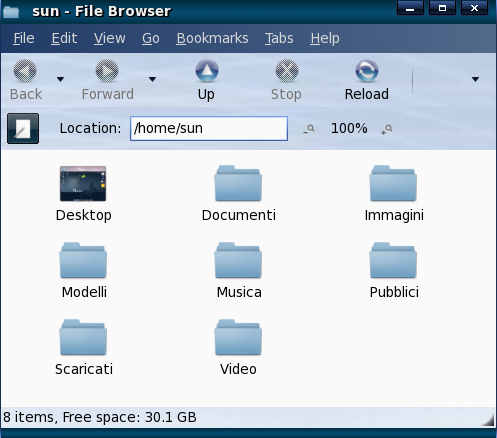Viewport: 497px width, 438px height.
Task: Click the Back navigation arrow icon
Action: click(x=25, y=71)
